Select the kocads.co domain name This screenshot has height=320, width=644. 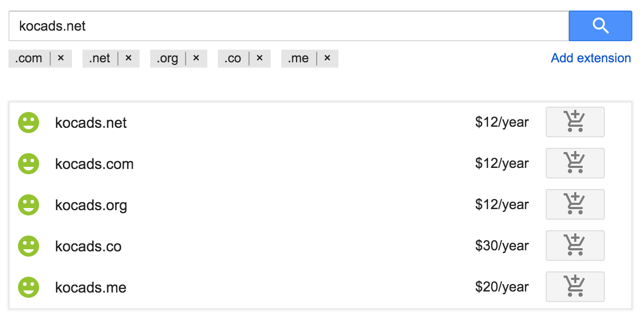point(88,246)
